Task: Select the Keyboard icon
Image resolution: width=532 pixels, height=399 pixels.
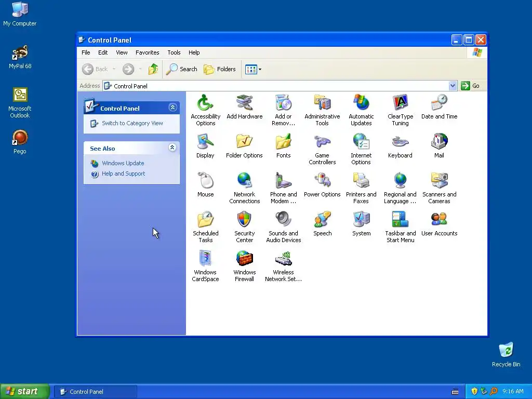Action: tap(400, 142)
